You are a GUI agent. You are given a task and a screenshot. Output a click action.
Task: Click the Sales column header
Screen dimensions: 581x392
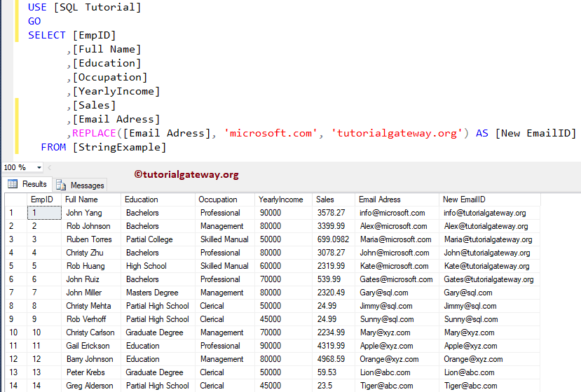(x=334, y=199)
